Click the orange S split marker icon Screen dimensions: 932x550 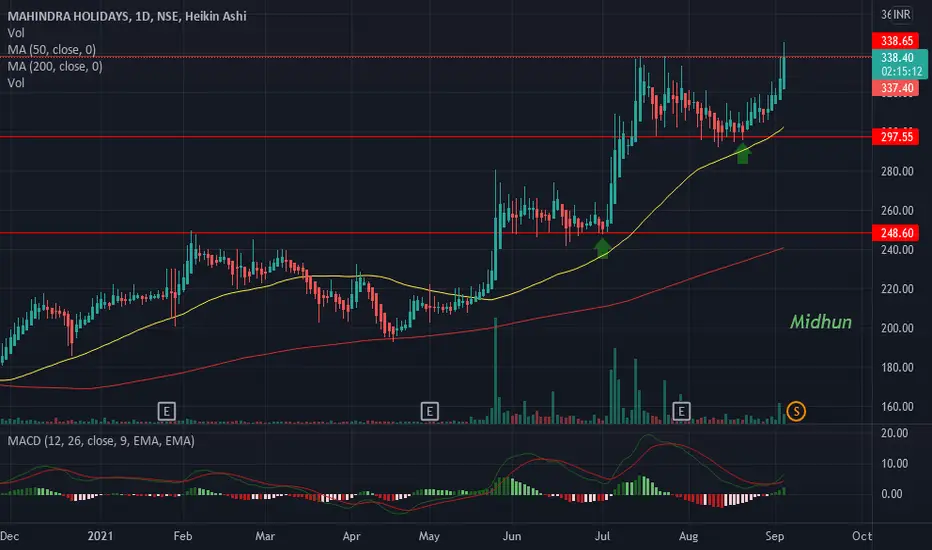click(x=796, y=411)
